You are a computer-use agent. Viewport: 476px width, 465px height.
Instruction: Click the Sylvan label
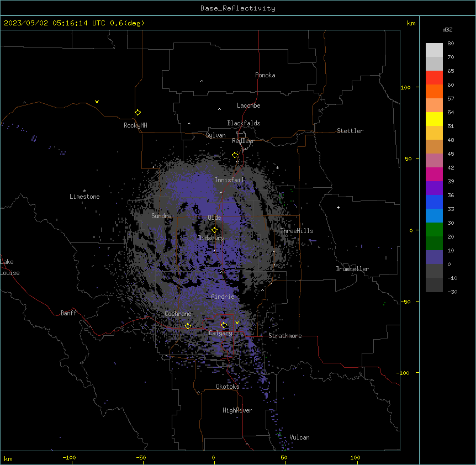pos(215,135)
